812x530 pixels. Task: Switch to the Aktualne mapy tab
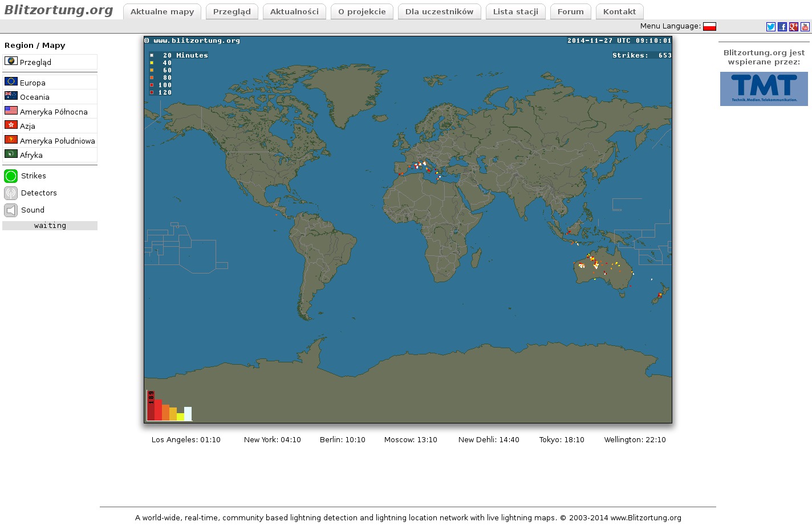162,11
